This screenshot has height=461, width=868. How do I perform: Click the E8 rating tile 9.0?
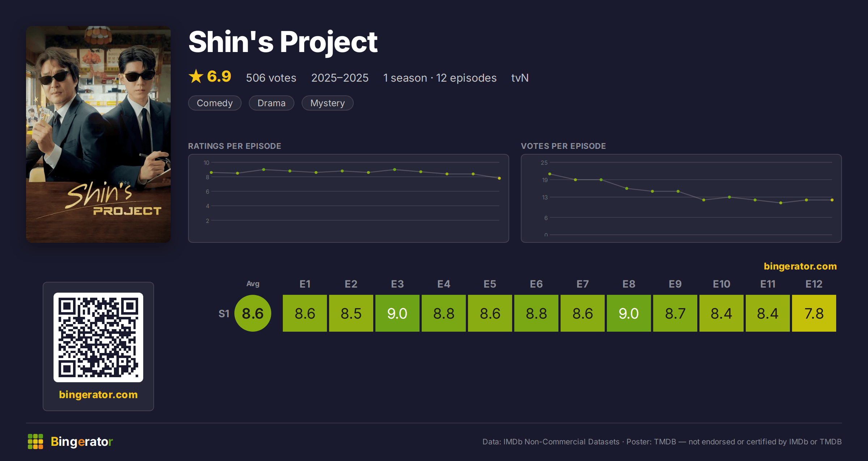629,313
